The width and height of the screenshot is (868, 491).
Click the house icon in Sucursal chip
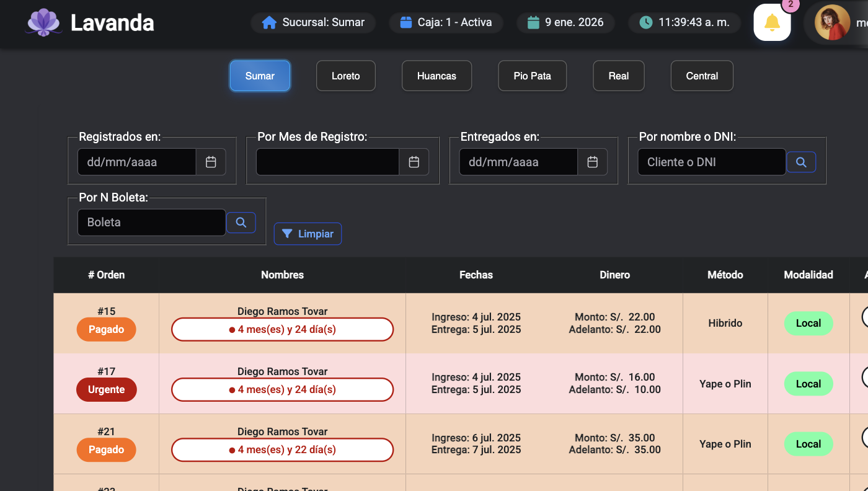click(269, 23)
